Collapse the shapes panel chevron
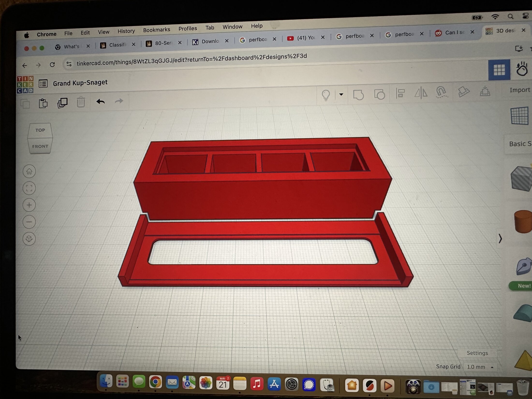 pos(500,239)
